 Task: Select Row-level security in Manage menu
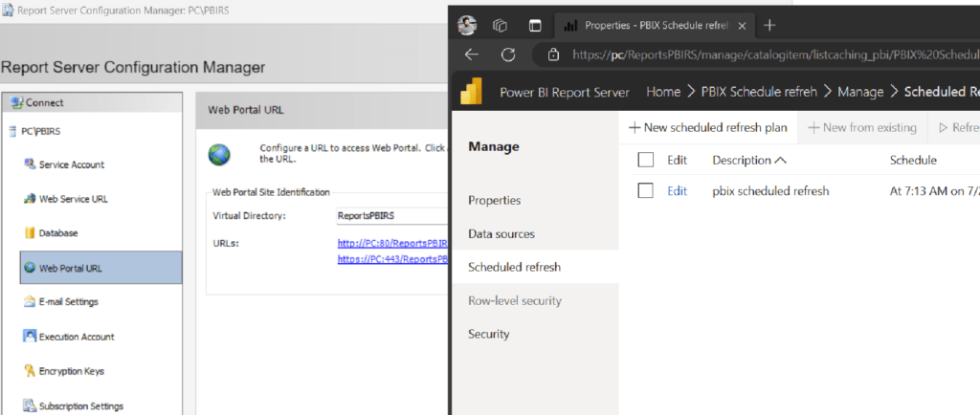point(515,301)
